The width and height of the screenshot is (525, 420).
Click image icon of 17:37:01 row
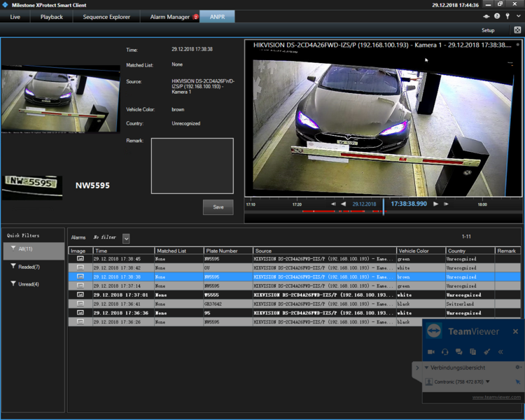click(80, 295)
